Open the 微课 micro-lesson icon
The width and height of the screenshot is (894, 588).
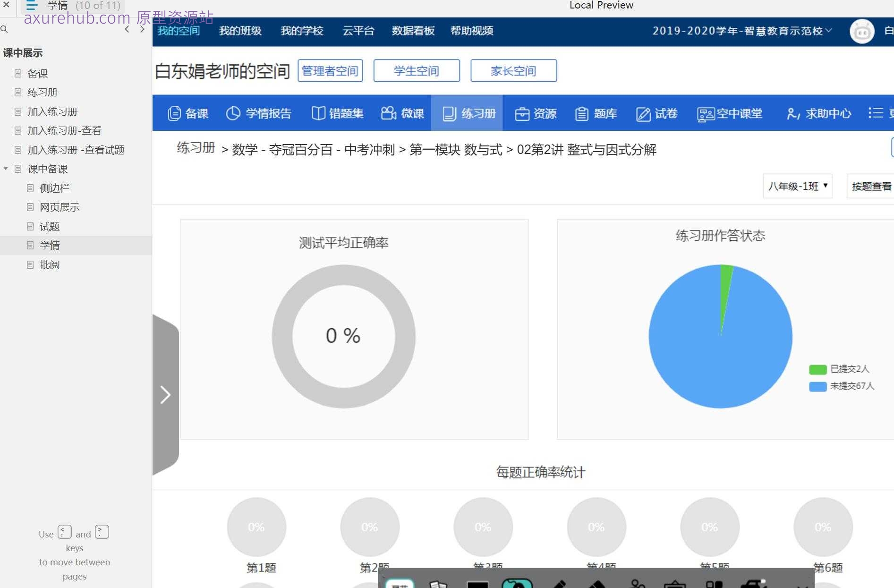(x=402, y=113)
